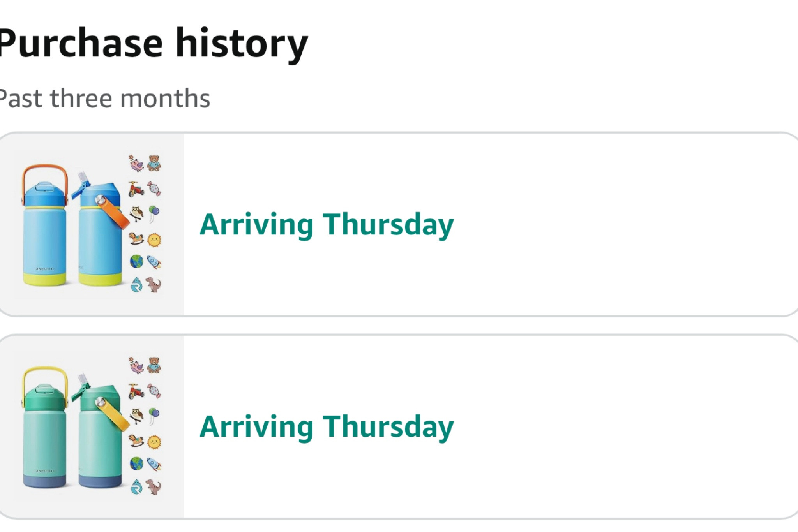Click the owl sticker in green bottle image
This screenshot has width=798, height=532.
[136, 416]
